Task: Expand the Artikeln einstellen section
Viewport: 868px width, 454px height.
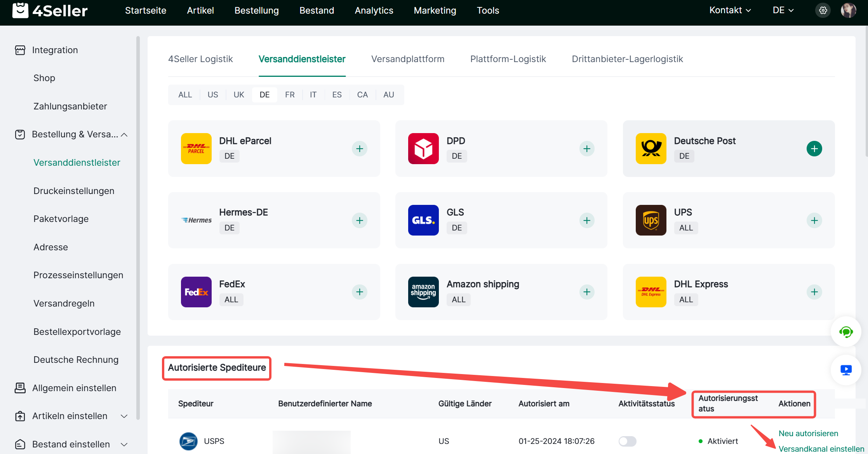Action: tap(124, 416)
